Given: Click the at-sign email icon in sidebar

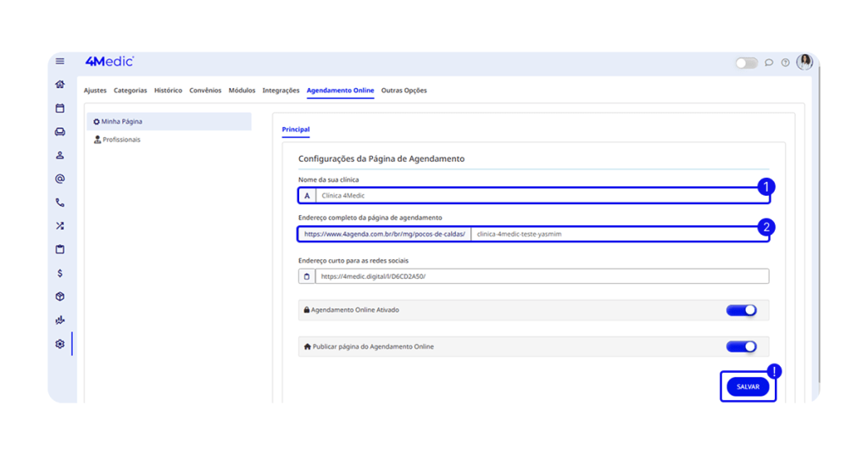Looking at the screenshot, I should tap(59, 179).
